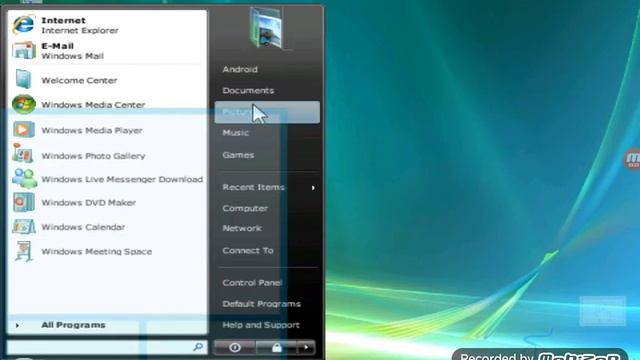Open the highlighted Pictures entry
Image resolution: width=640 pixels, height=360 pixels.
pyautogui.click(x=267, y=112)
